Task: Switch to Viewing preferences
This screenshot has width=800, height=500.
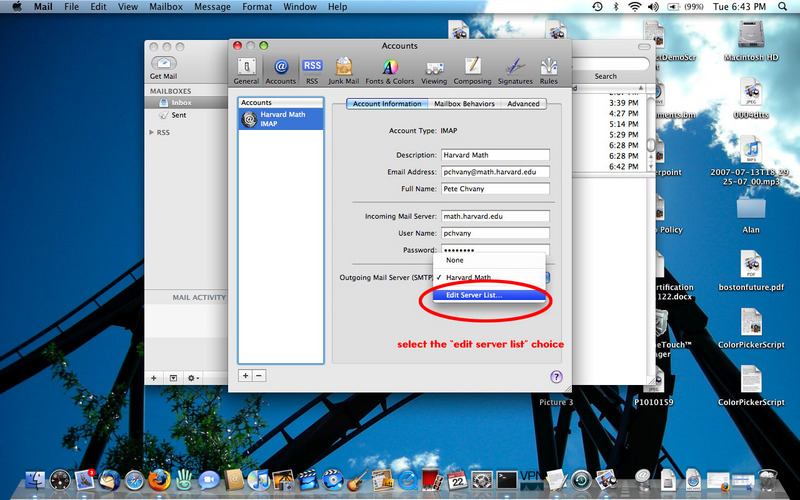Action: pyautogui.click(x=434, y=68)
